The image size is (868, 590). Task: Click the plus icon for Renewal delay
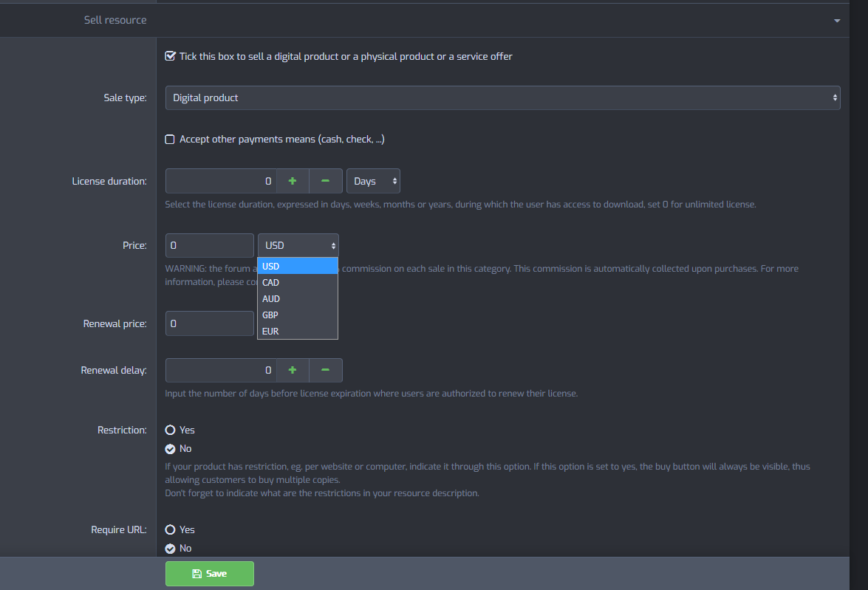point(293,370)
